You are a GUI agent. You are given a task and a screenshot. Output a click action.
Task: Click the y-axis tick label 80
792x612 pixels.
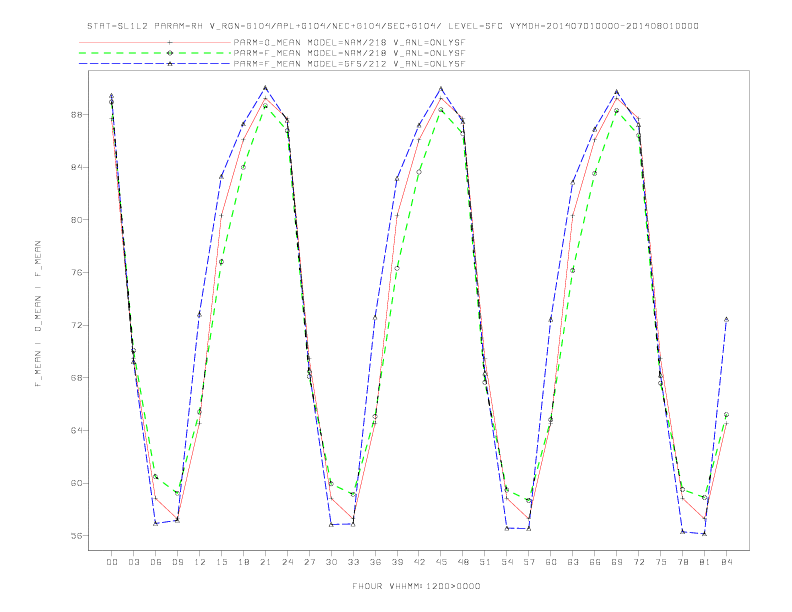click(x=77, y=220)
